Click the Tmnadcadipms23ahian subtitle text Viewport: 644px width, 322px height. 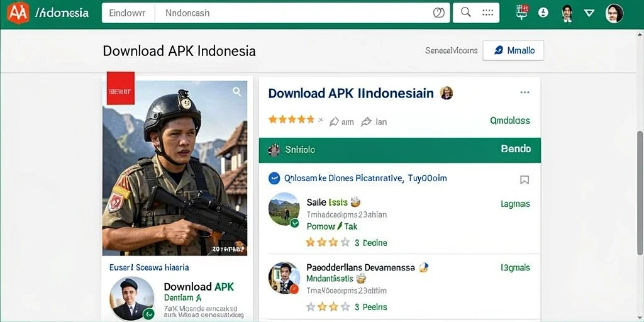347,214
